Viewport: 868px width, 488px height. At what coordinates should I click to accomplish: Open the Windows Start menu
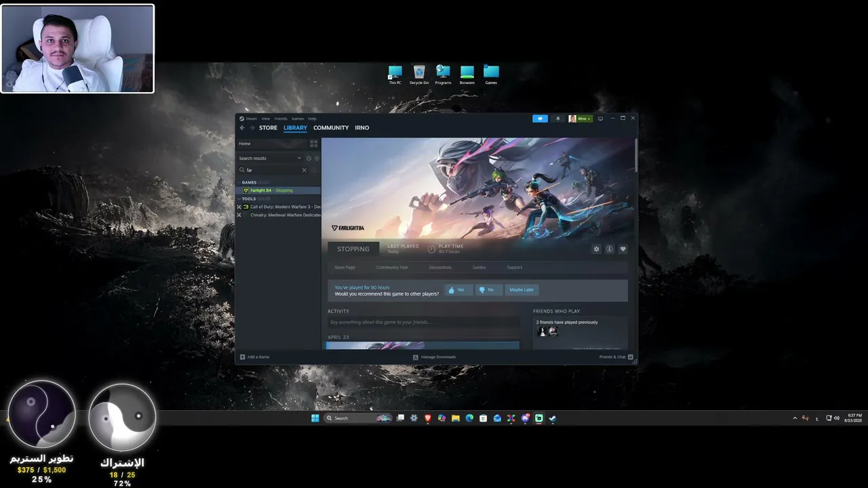[315, 418]
